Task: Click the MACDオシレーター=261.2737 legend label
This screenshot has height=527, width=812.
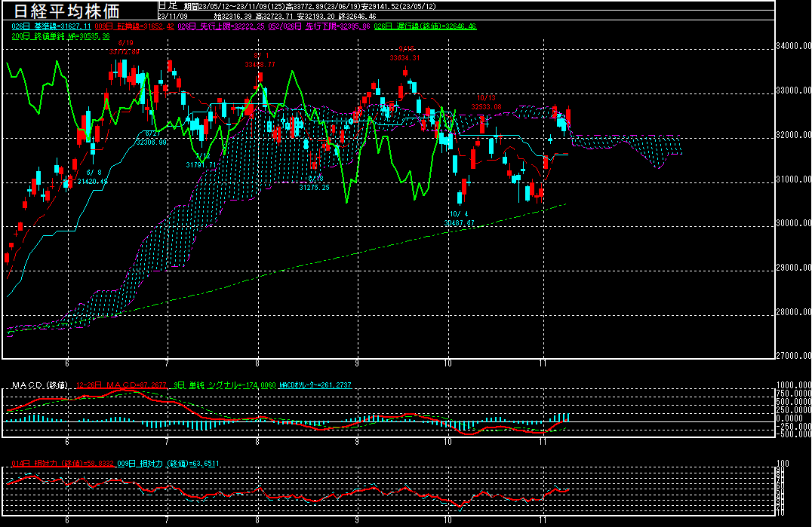Action: 315,385
